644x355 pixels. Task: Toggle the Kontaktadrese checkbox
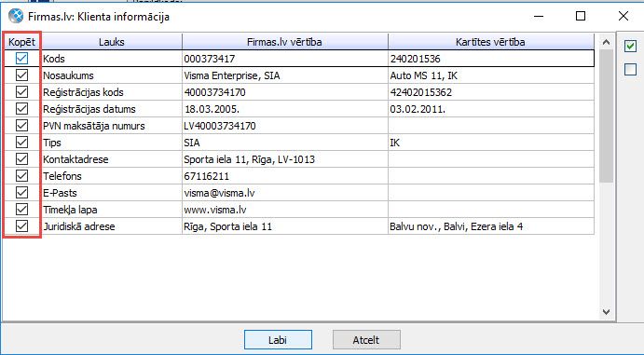point(21,158)
